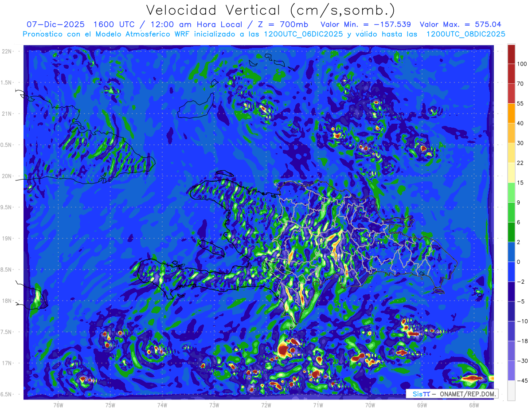The height and width of the screenshot is (411, 532).
Task: Click the '17N' latitude label
Action: click(x=7, y=364)
